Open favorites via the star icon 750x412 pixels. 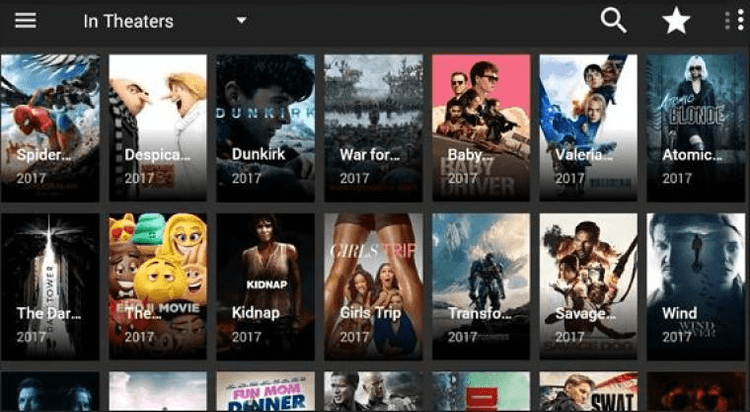676,21
